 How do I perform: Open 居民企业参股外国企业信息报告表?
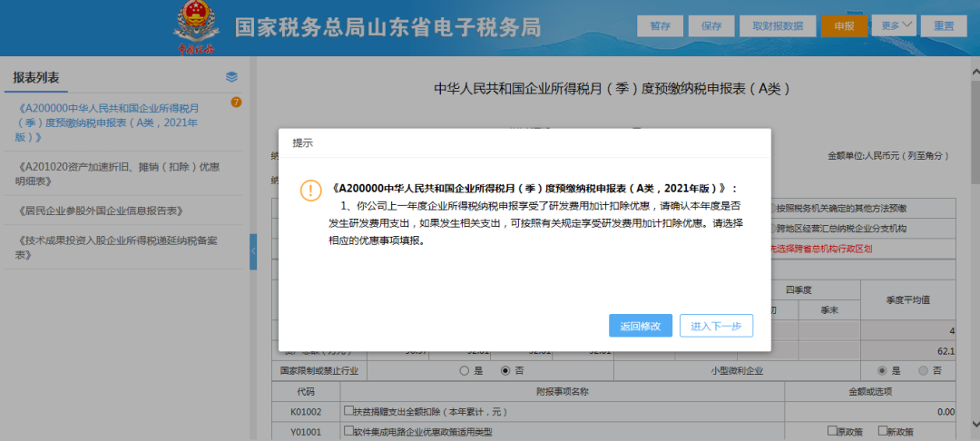tap(102, 211)
